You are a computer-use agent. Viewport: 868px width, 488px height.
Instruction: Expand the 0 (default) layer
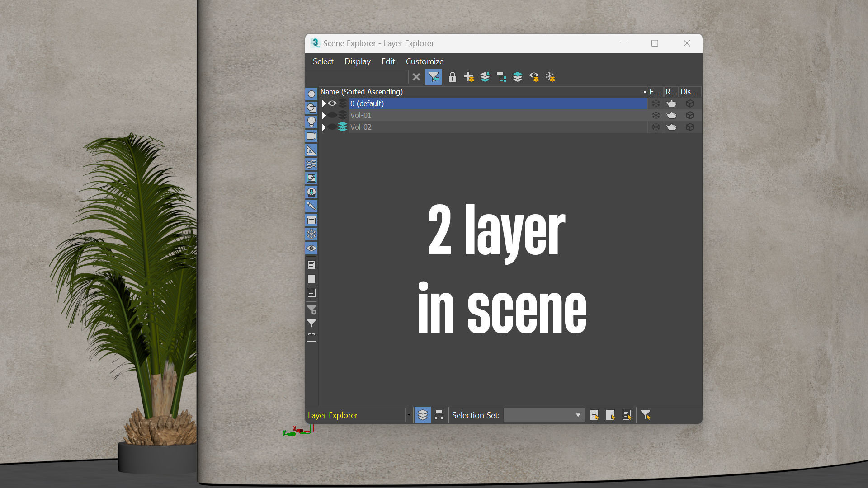click(x=324, y=103)
